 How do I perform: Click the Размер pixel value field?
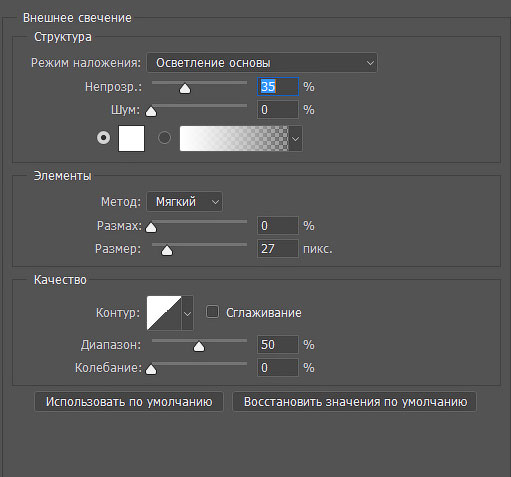278,249
